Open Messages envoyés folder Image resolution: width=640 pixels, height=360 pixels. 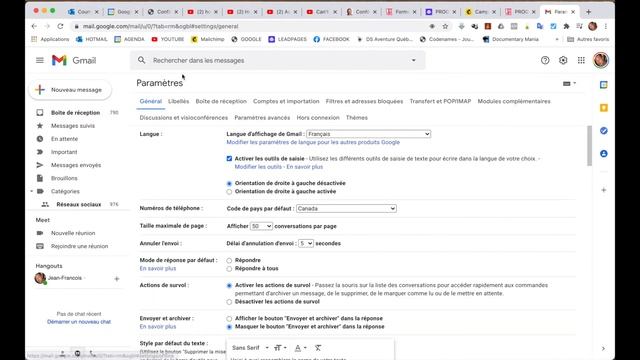[x=76, y=165]
